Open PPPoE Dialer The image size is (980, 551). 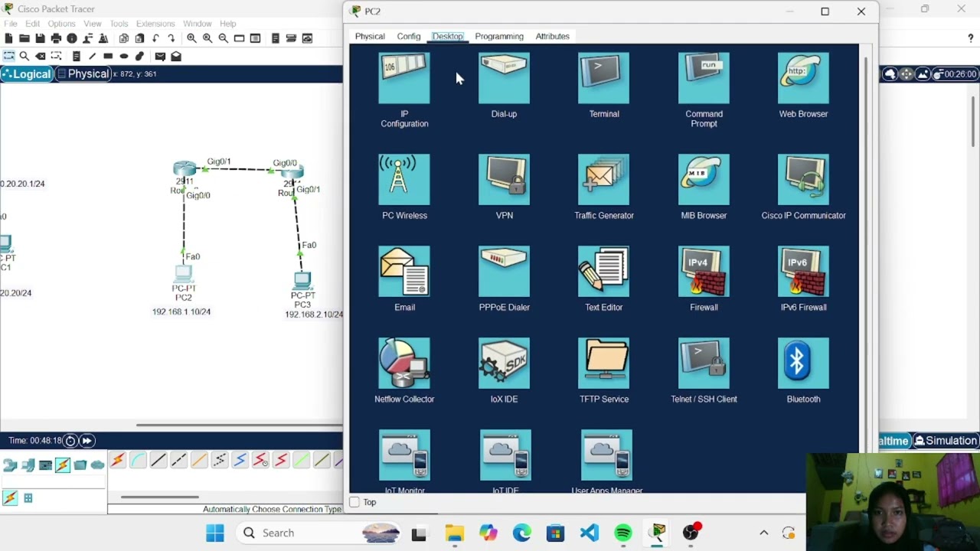coord(504,272)
